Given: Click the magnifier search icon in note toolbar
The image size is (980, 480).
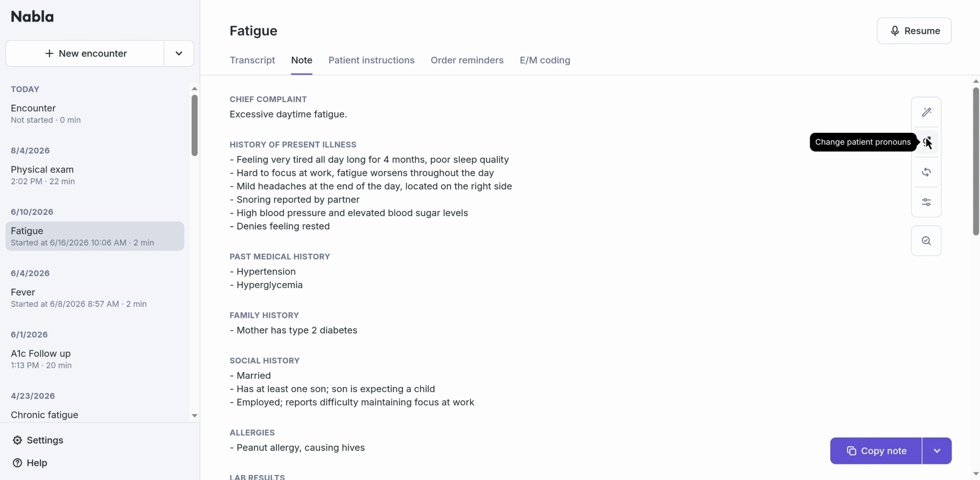Looking at the screenshot, I should coord(926,241).
